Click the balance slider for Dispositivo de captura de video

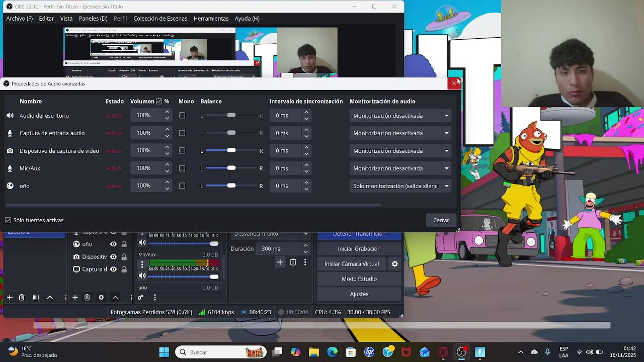[x=231, y=151]
